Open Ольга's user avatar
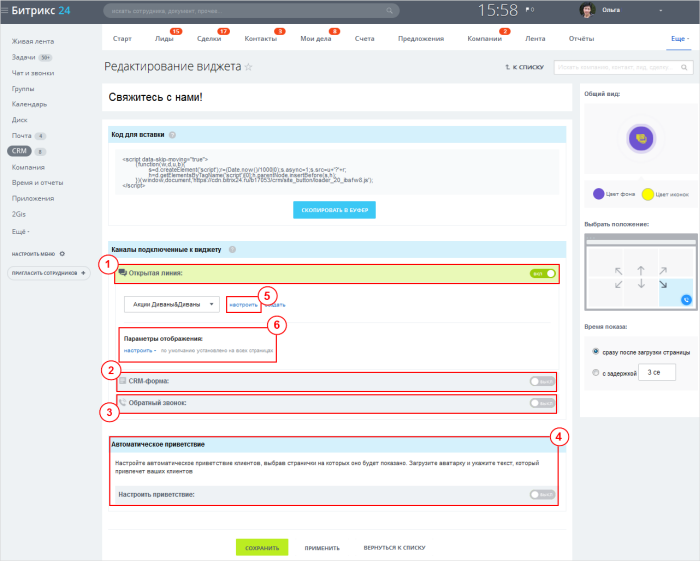Screen dimensions: 700x561 tap(587, 10)
